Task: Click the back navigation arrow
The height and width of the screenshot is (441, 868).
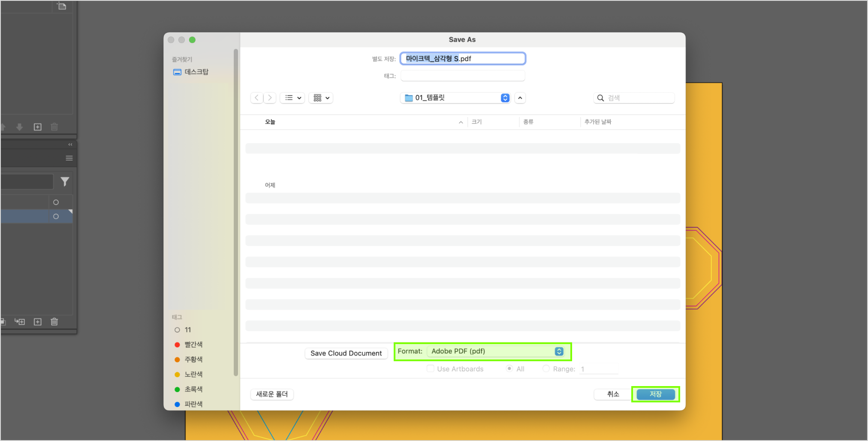Action: pyautogui.click(x=256, y=98)
